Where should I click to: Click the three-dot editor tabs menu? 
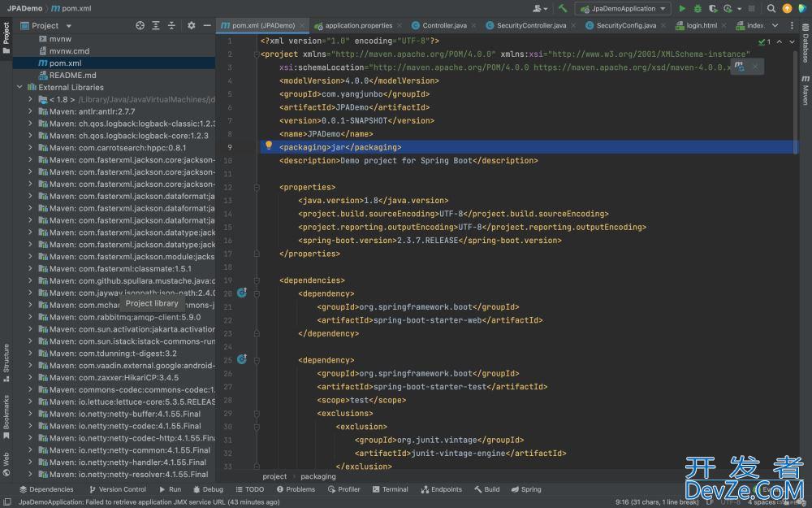tap(792, 25)
